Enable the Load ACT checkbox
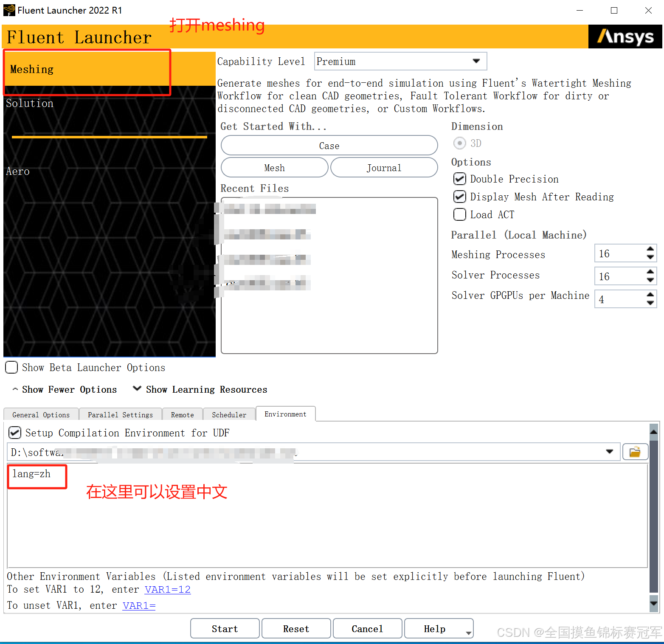 coord(459,214)
